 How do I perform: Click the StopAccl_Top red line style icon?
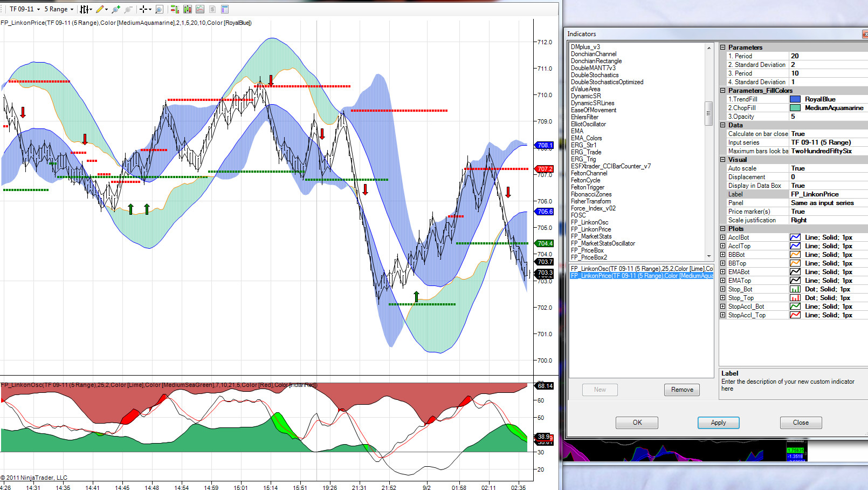pos(795,315)
